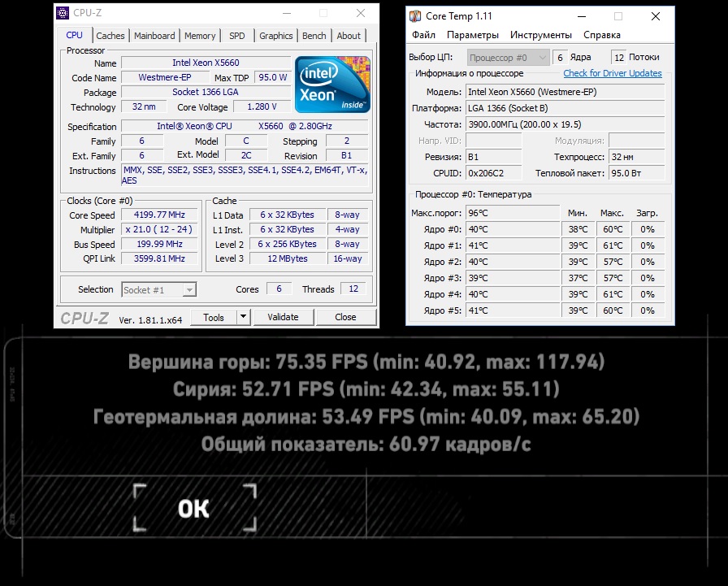Click the Тепловой пакет 95.0 Вт value
The height and width of the screenshot is (586, 728).
(636, 173)
